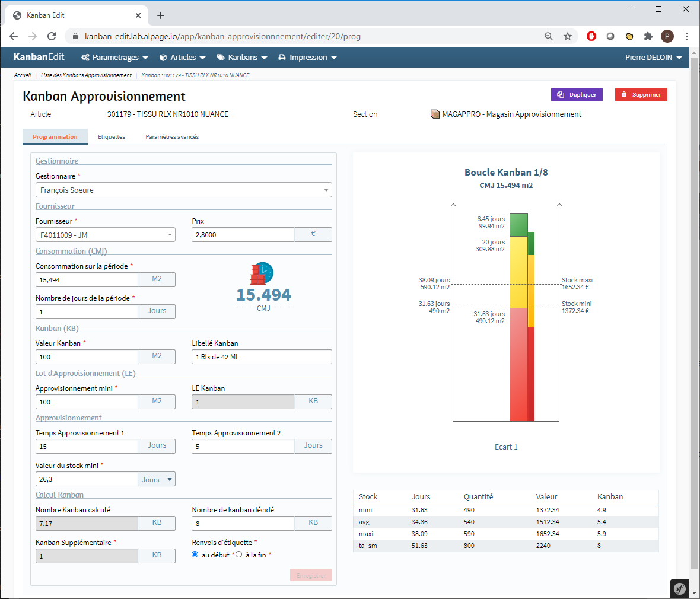This screenshot has width=700, height=599.
Task: Click the browser reload page icon
Action: click(52, 36)
